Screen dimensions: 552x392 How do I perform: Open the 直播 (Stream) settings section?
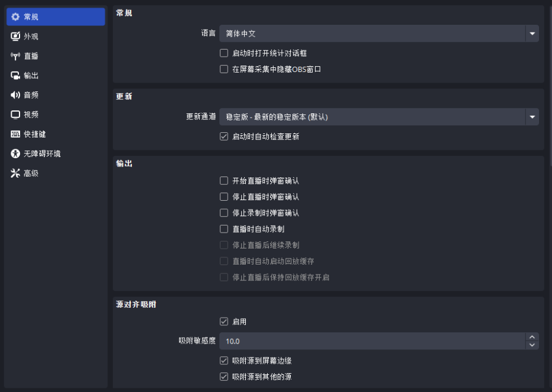click(x=27, y=55)
